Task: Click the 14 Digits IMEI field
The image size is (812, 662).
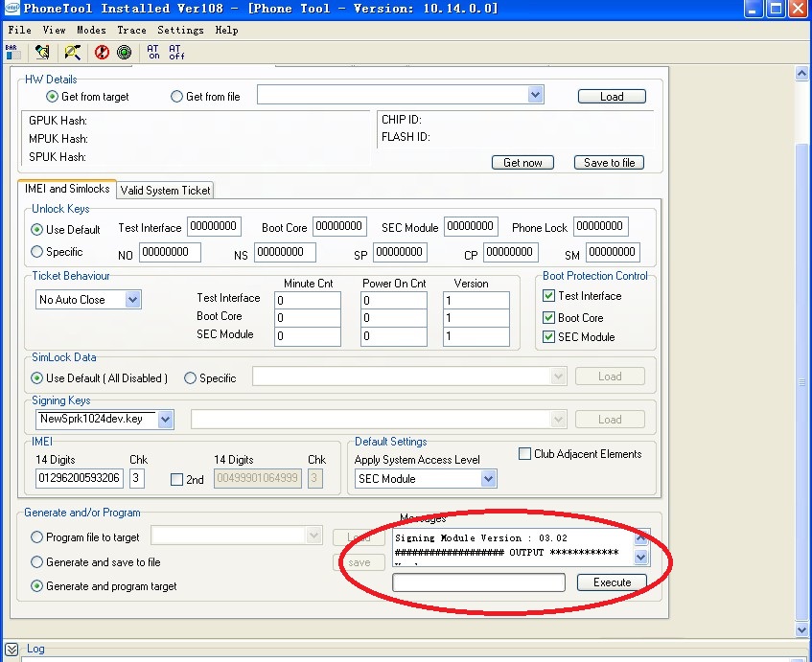Action: 79,478
